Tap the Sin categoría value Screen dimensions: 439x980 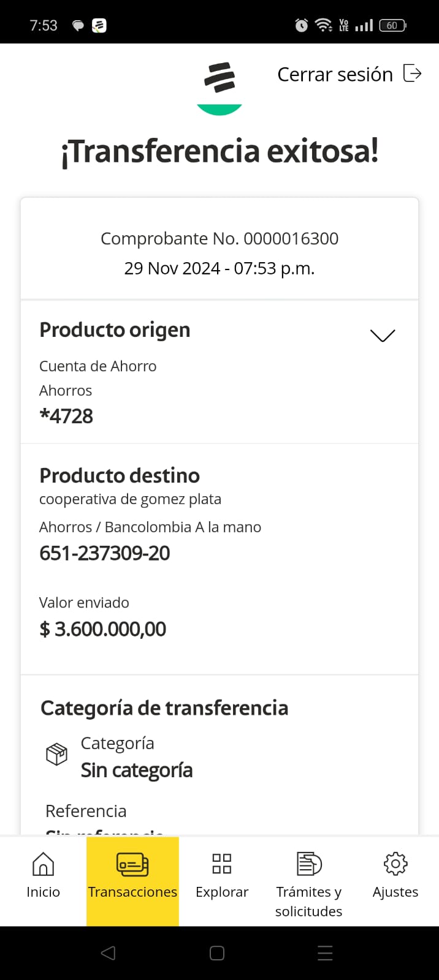coord(137,770)
